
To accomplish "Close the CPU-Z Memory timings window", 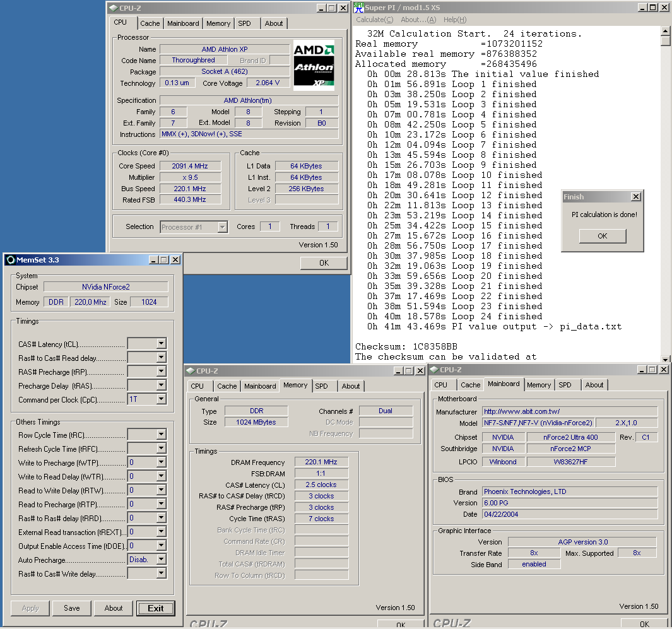I will point(421,370).
